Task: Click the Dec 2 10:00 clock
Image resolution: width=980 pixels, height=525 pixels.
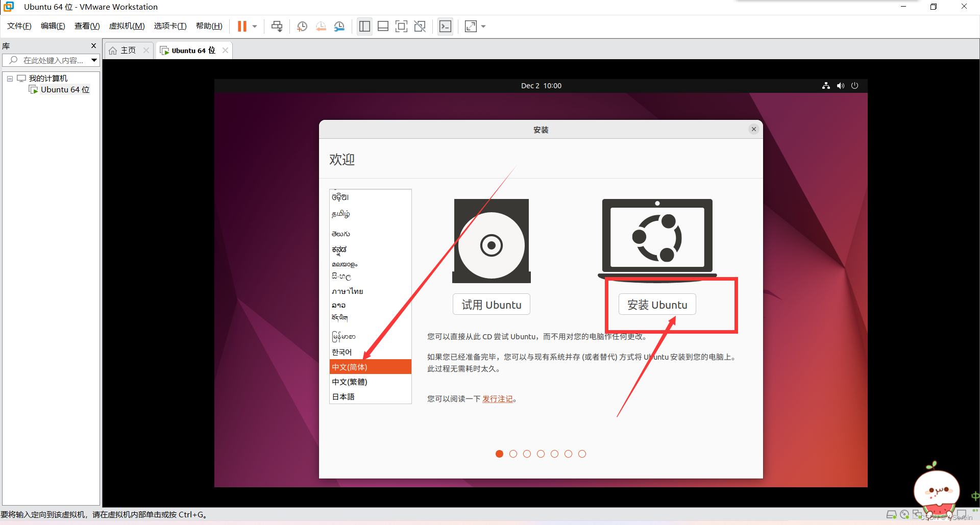Action: pyautogui.click(x=541, y=86)
